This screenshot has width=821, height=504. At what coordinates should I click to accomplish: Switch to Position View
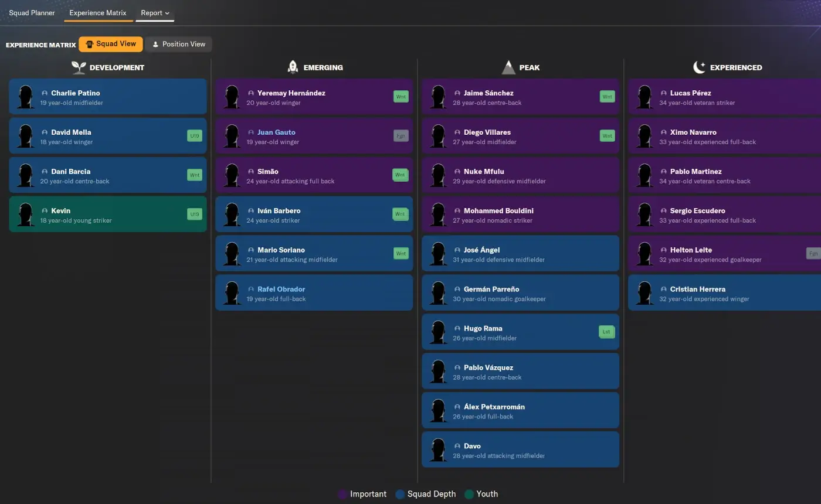178,44
